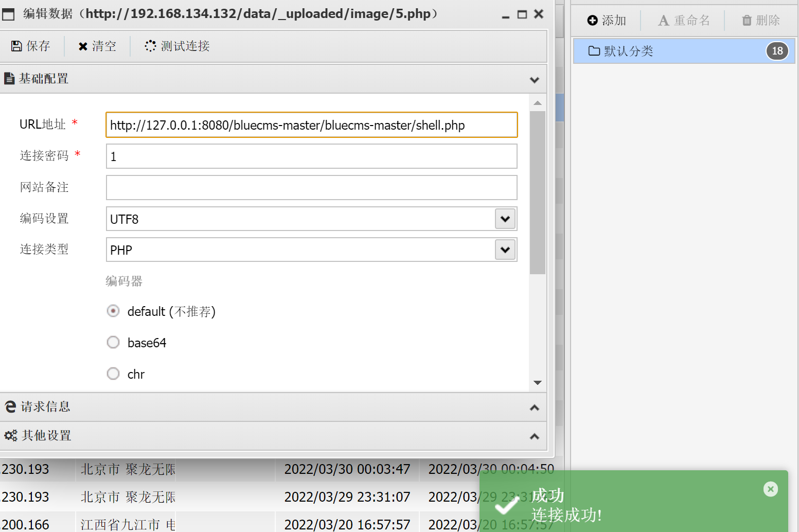799x532 pixels.
Task: Select the chr encoder radio
Action: tap(113, 374)
